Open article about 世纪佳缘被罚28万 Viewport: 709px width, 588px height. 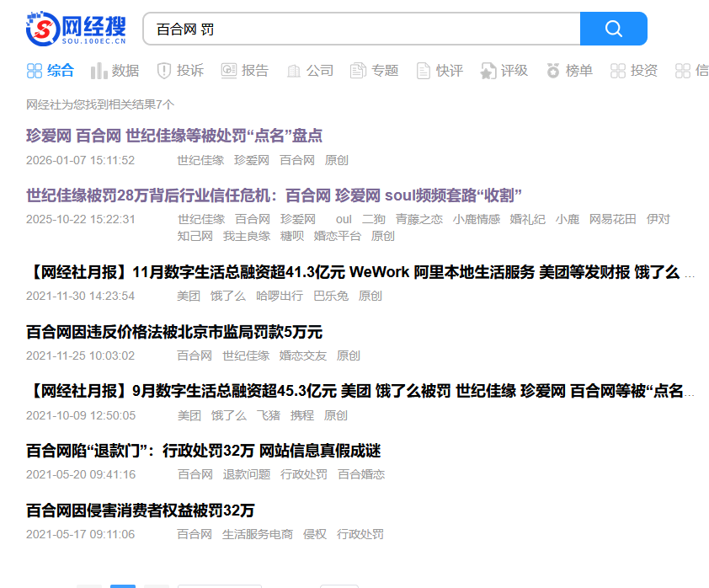pyautogui.click(x=275, y=195)
